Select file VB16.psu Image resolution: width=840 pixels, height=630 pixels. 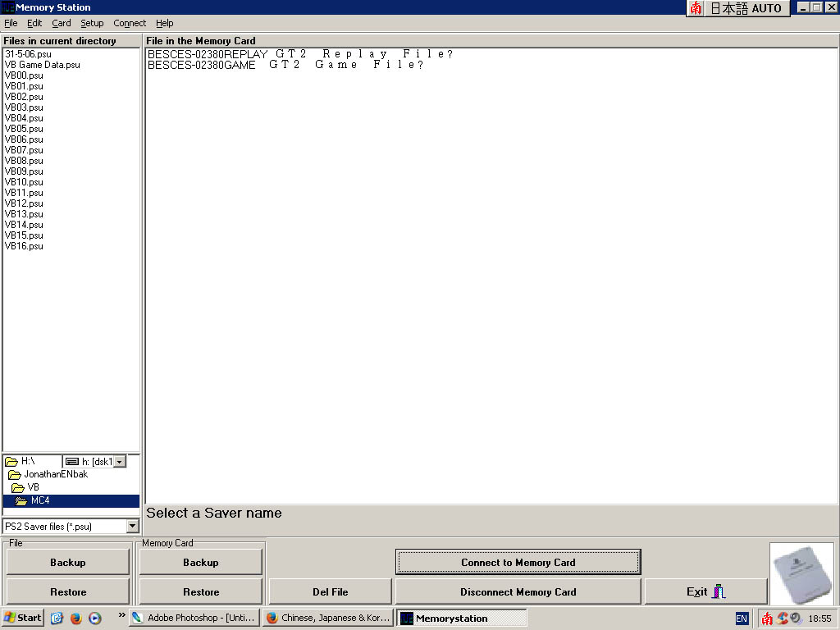(24, 246)
